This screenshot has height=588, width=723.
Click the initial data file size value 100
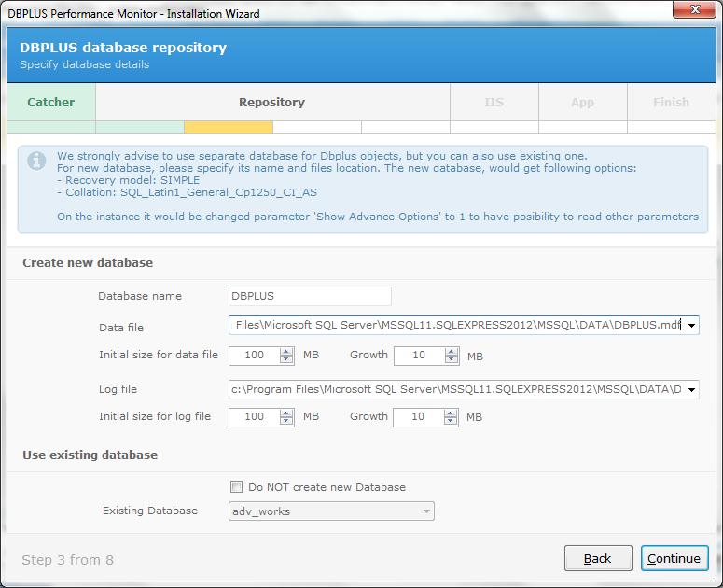tap(254, 356)
